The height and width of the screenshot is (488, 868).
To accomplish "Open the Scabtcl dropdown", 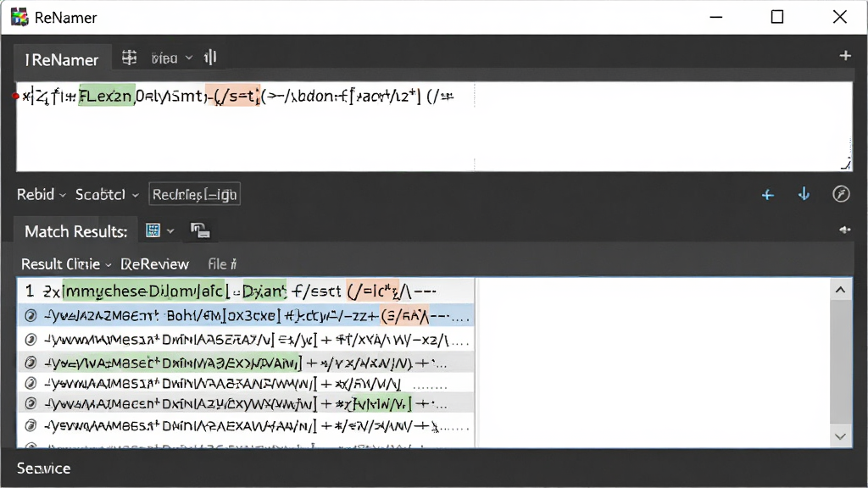I will [x=107, y=195].
